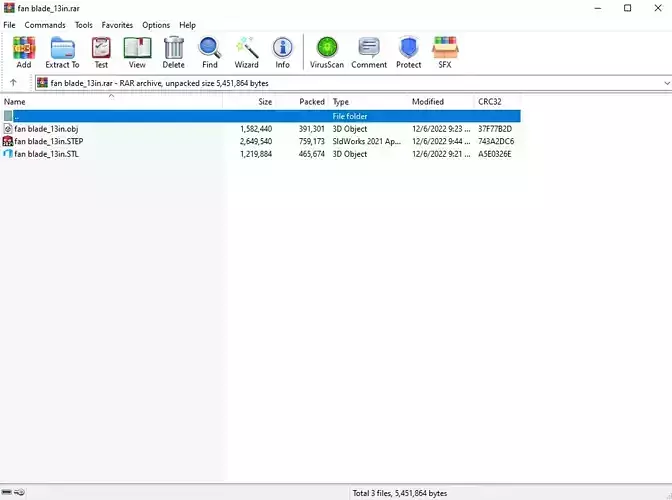Click CRC32 value 743A2DC6
The image size is (672, 500).
pos(496,141)
